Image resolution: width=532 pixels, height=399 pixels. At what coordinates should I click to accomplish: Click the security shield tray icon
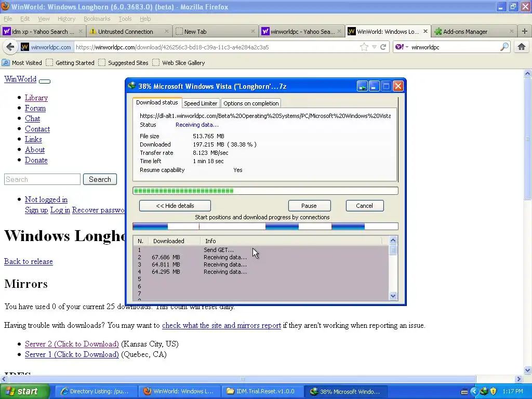point(494,391)
